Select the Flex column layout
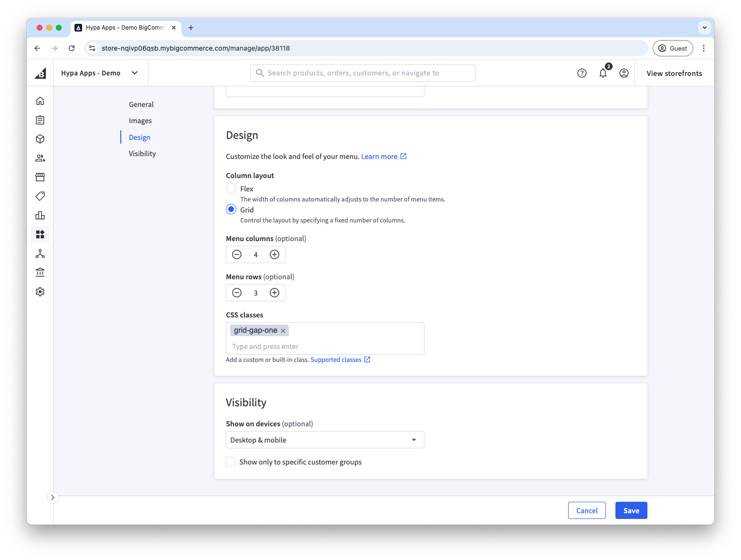 pyautogui.click(x=231, y=188)
